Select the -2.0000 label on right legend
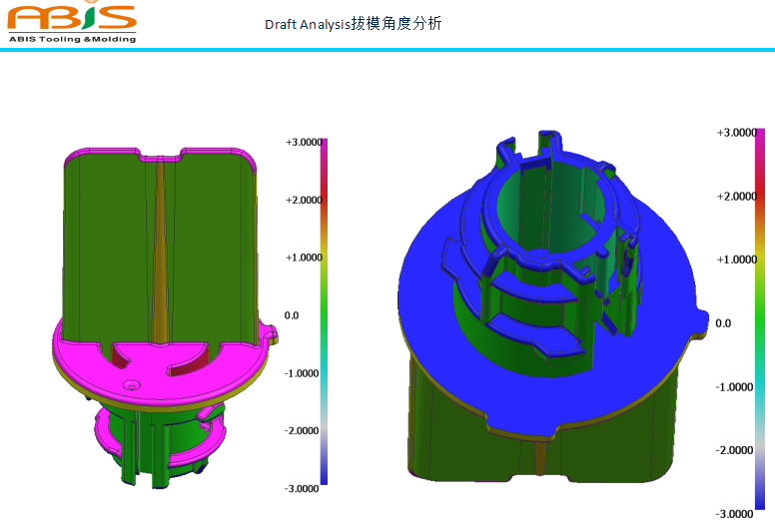Viewport: 775px width, 532px height. pos(737,450)
